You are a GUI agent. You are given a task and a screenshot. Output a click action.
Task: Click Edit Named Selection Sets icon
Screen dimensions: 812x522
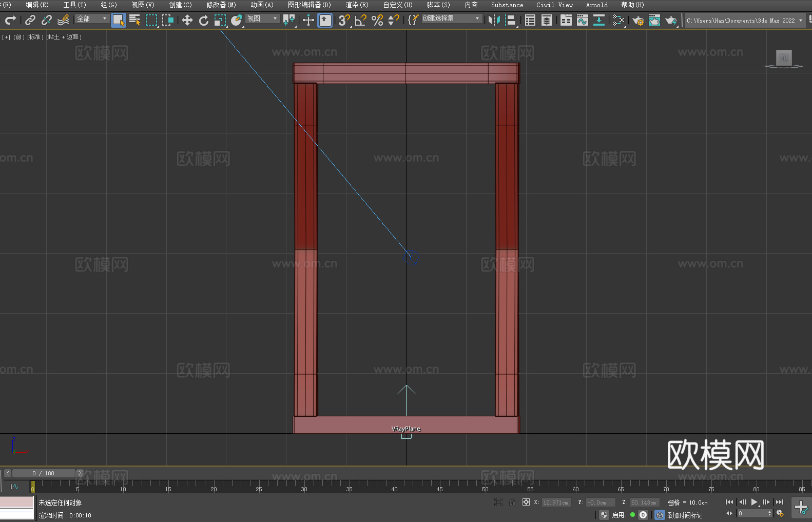413,20
